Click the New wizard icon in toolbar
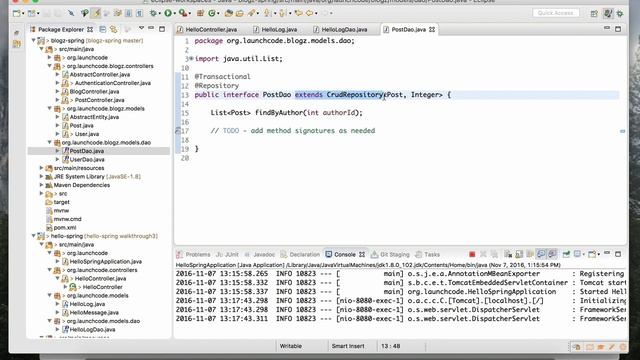The width and height of the screenshot is (640, 360). coord(16,13)
